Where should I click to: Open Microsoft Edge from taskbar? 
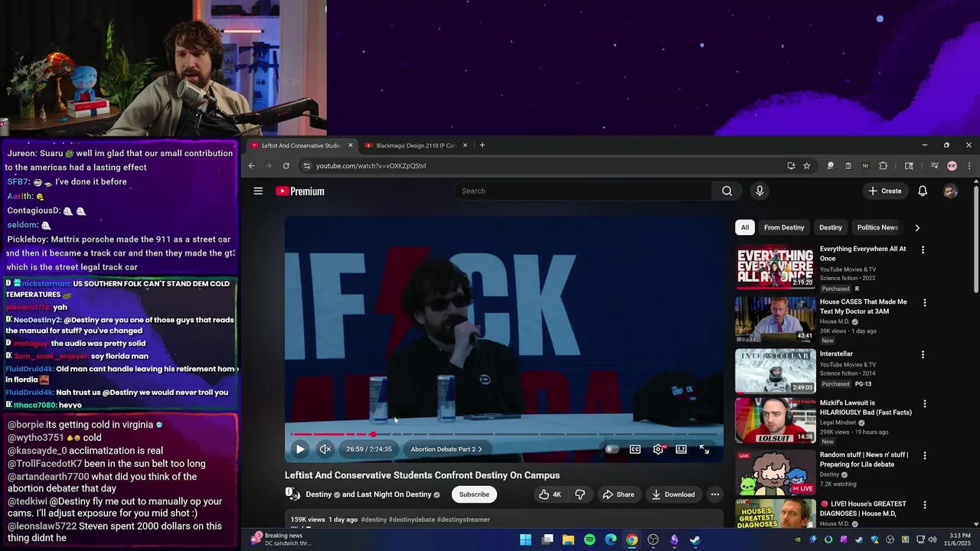pos(610,540)
